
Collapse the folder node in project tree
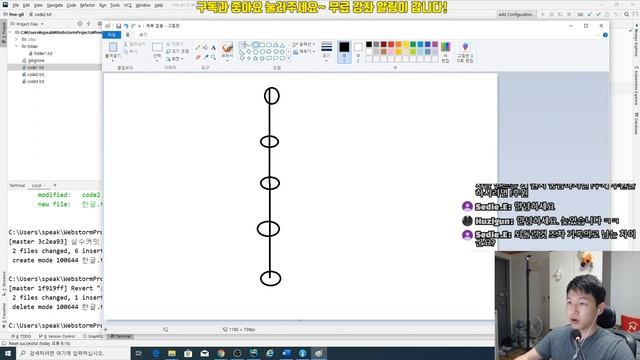pyautogui.click(x=17, y=46)
